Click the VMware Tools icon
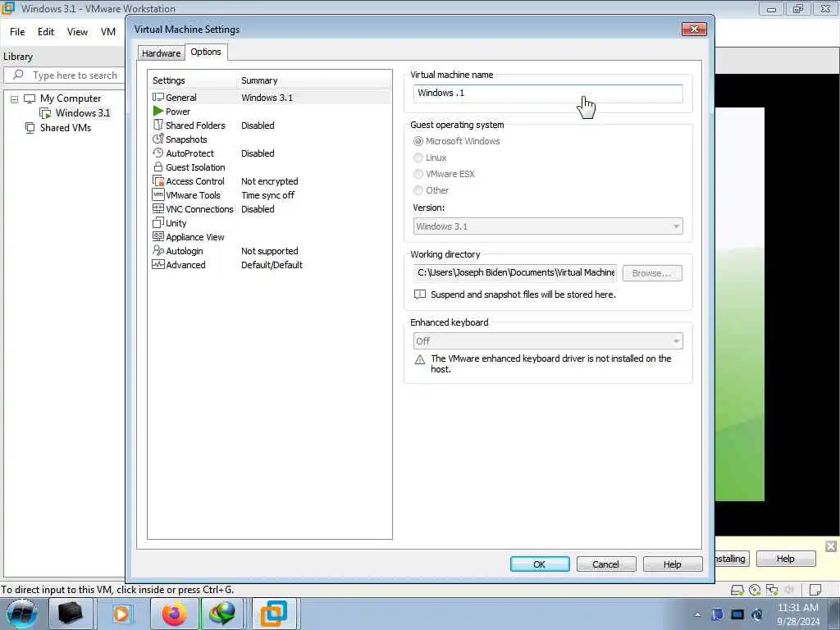The width and height of the screenshot is (840, 630). (x=158, y=194)
